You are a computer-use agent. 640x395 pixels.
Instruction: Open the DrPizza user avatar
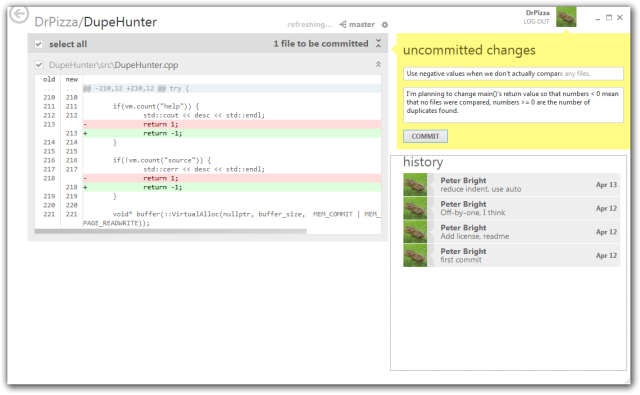566,17
